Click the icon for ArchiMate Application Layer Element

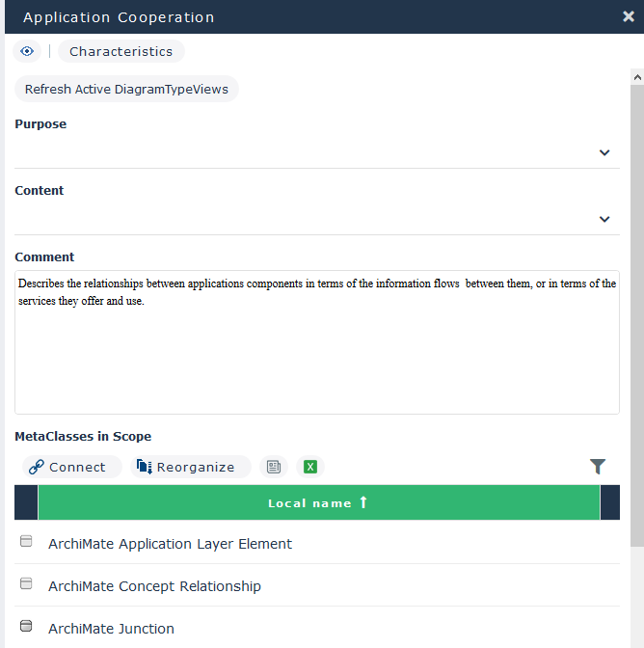pyautogui.click(x=26, y=542)
